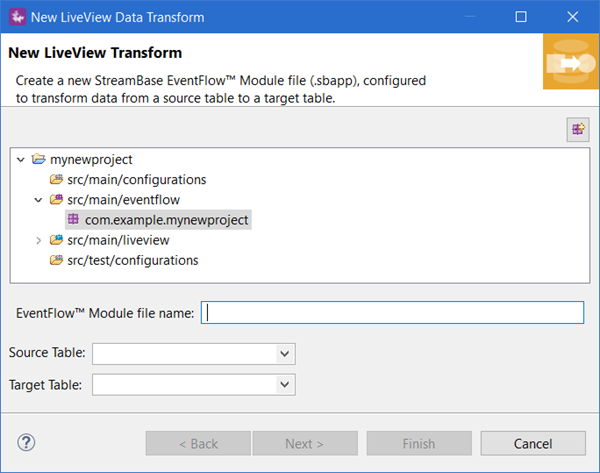Click the src/main/liveview folder icon

[57, 240]
